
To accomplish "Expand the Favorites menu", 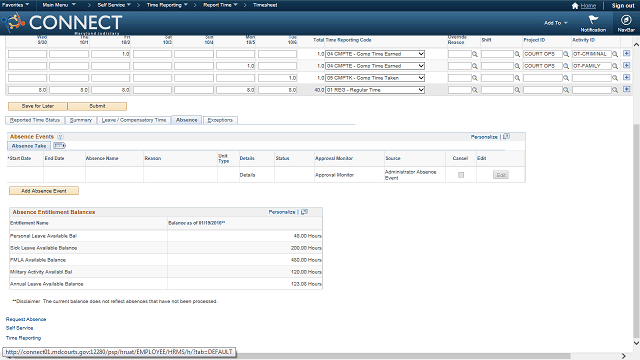I will [16, 5].
